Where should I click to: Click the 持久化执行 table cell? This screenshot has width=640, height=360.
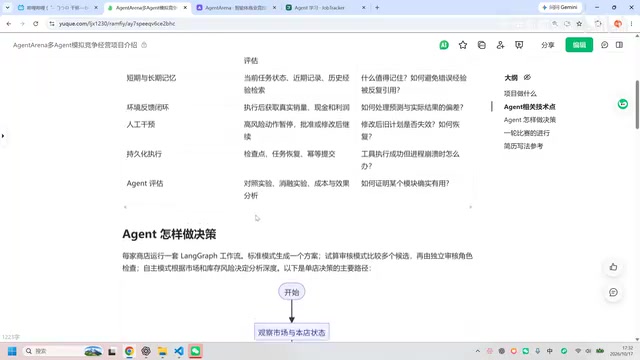(144, 154)
